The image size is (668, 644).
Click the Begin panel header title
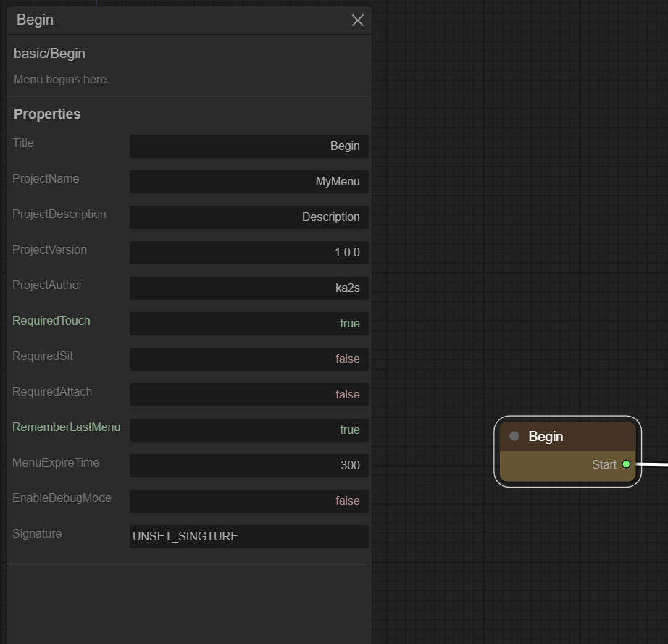tap(35, 20)
